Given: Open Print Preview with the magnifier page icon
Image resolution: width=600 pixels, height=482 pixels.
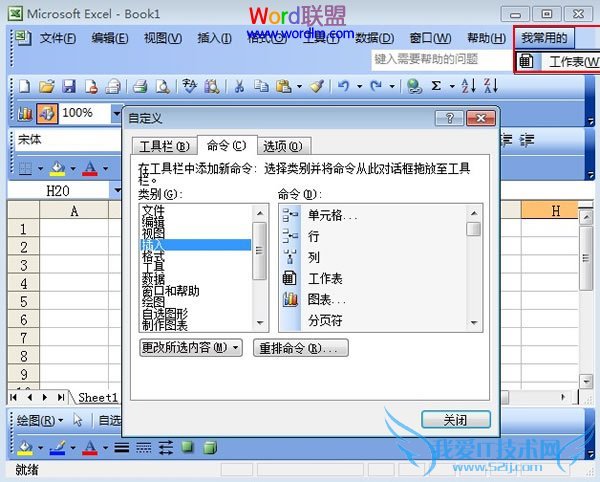Looking at the screenshot, I should click(x=163, y=86).
